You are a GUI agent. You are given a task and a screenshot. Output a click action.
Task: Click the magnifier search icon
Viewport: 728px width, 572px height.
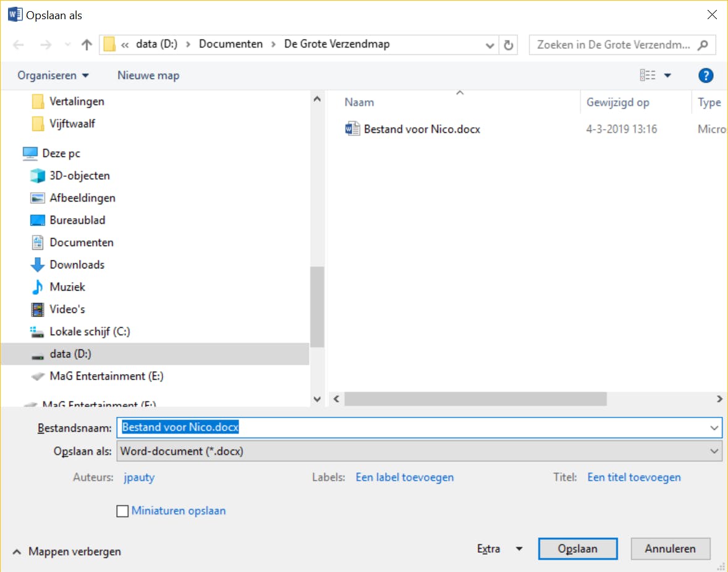(x=703, y=45)
